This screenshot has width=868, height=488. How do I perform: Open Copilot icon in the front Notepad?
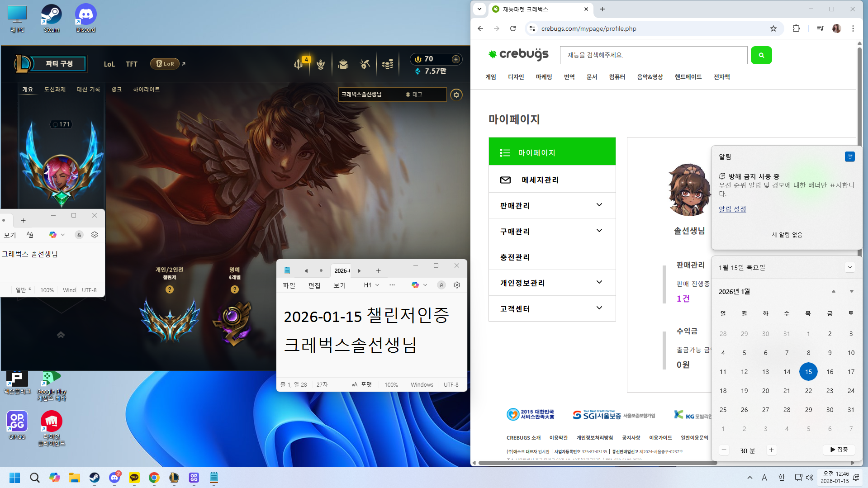coord(415,285)
